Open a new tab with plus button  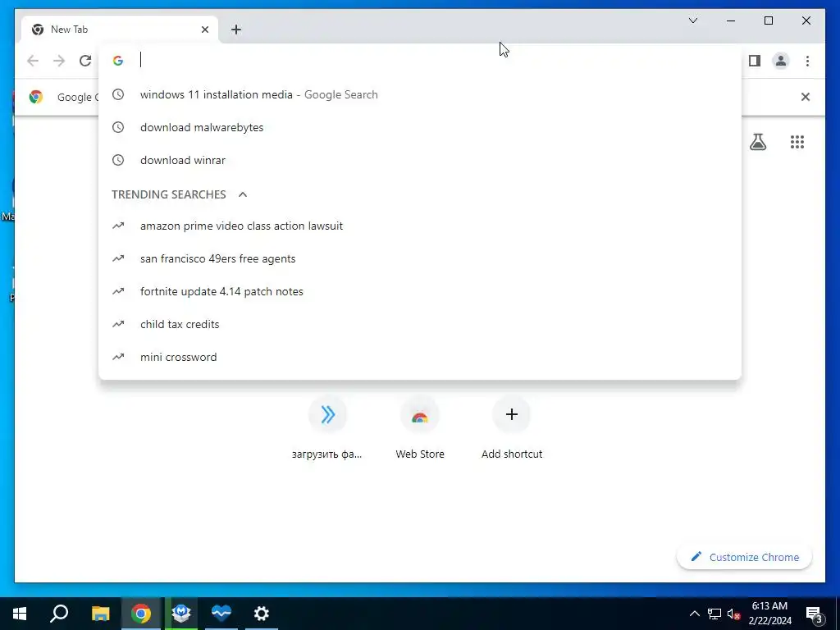[x=236, y=30]
